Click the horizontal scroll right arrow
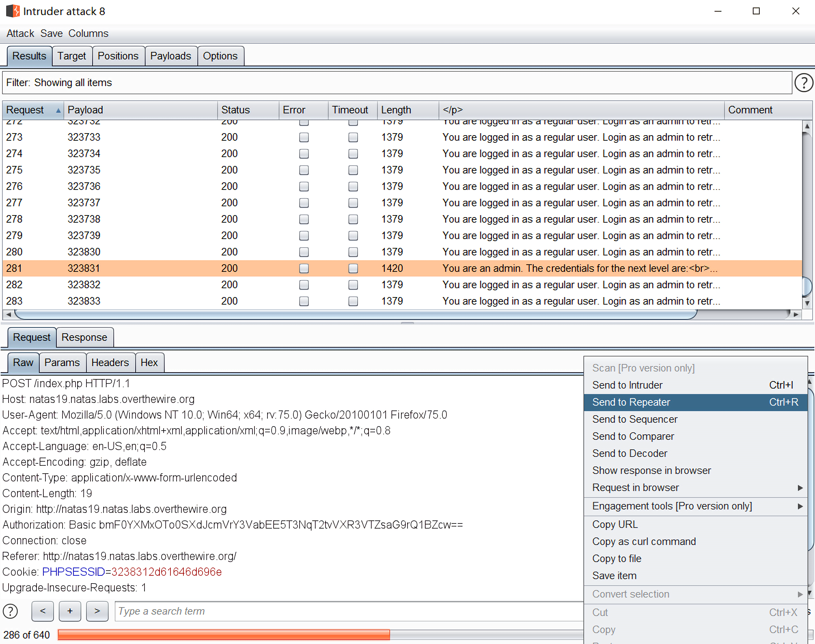815x644 pixels. (796, 314)
